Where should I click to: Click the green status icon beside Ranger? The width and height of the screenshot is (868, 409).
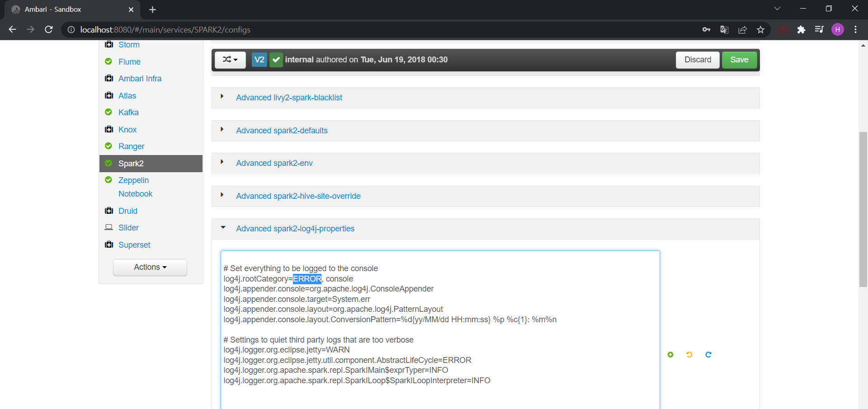point(108,146)
